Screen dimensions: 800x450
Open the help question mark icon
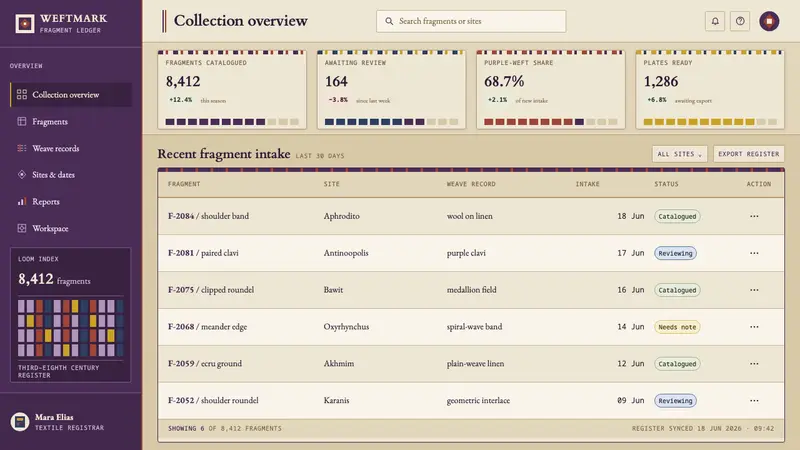740,21
